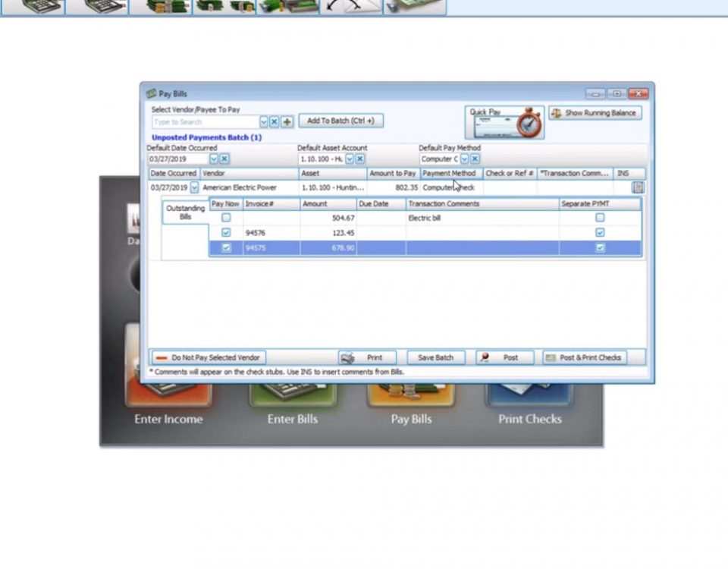
Task: Clear the vendor search with the X icon
Action: point(275,122)
